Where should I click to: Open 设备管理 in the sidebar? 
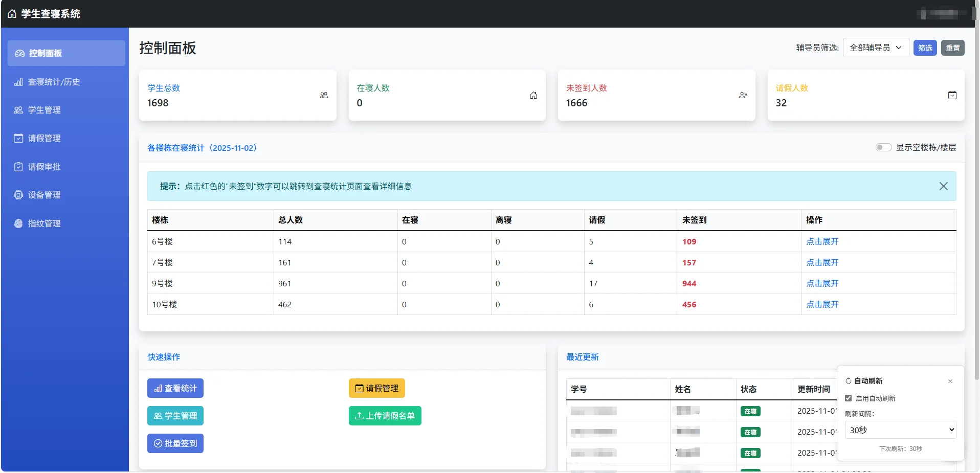(44, 195)
